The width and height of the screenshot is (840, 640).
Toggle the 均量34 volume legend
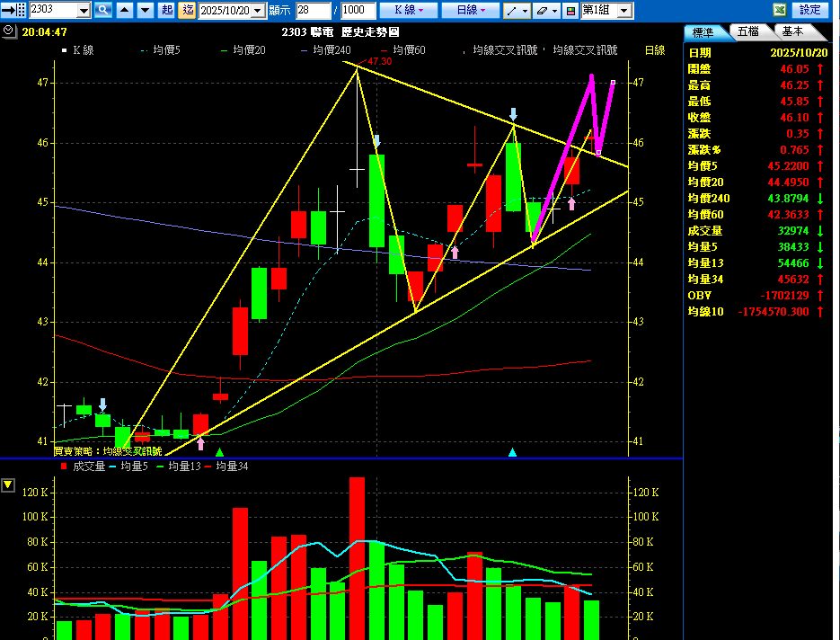226,467
